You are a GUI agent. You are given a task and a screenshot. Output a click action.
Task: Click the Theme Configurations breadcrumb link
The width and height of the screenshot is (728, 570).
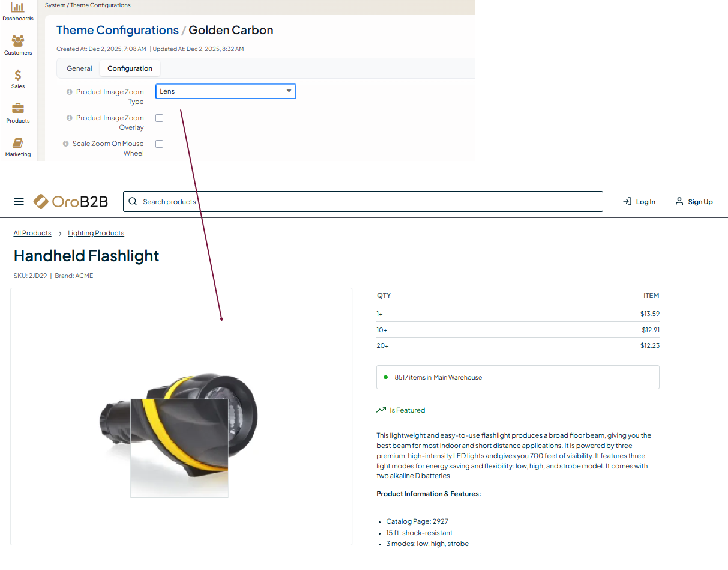coord(118,31)
